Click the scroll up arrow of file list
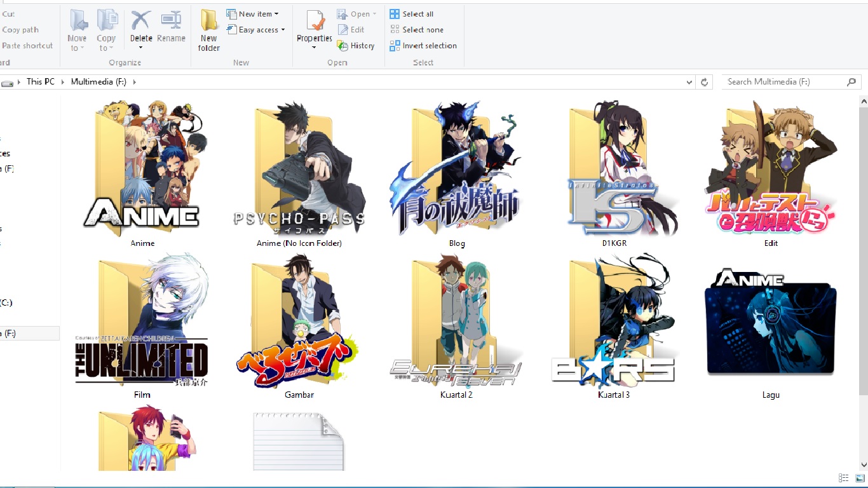 863,100
